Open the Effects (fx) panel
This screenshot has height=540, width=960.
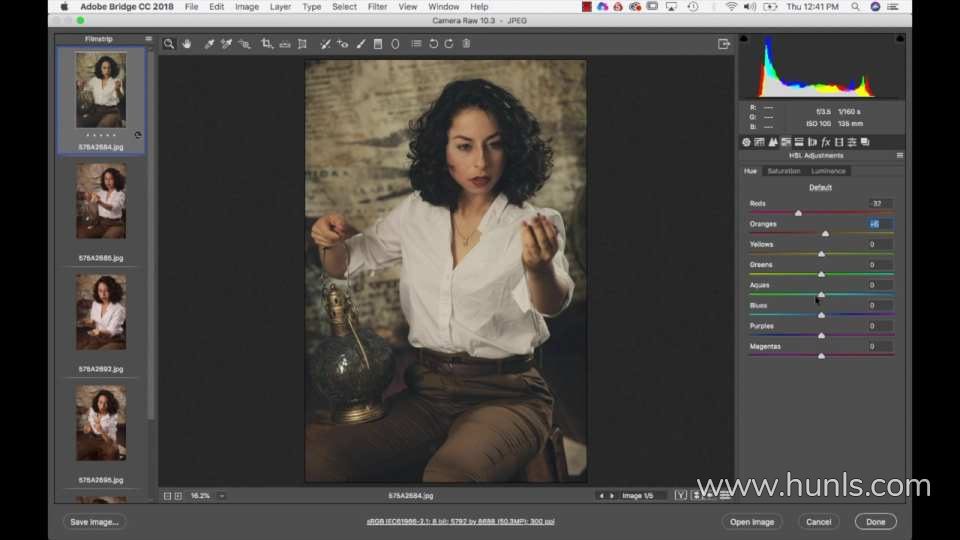[x=826, y=142]
